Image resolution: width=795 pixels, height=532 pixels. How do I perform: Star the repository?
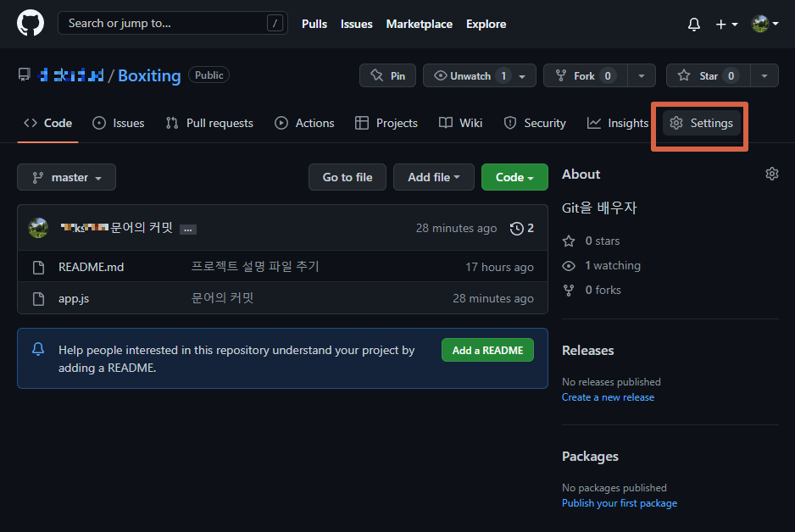click(709, 75)
